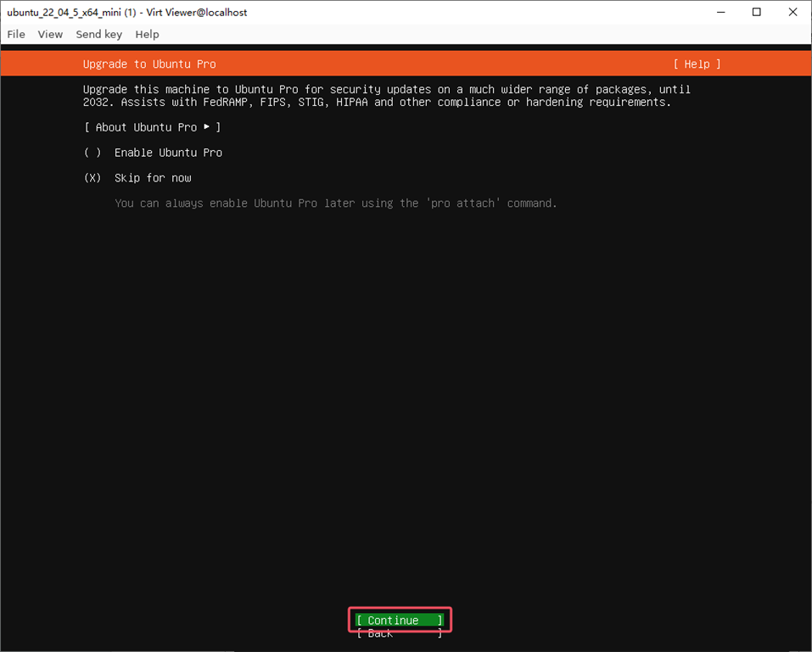Click the green Continue button
The width and height of the screenshot is (812, 652).
click(x=400, y=620)
